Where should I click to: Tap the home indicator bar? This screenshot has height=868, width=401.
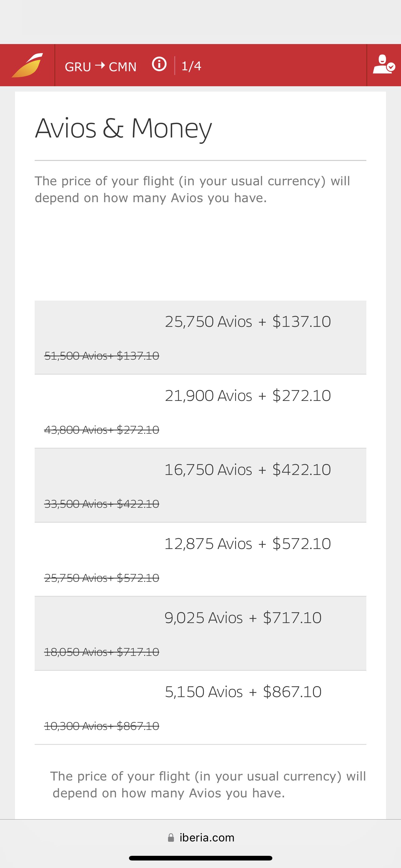coord(201,858)
